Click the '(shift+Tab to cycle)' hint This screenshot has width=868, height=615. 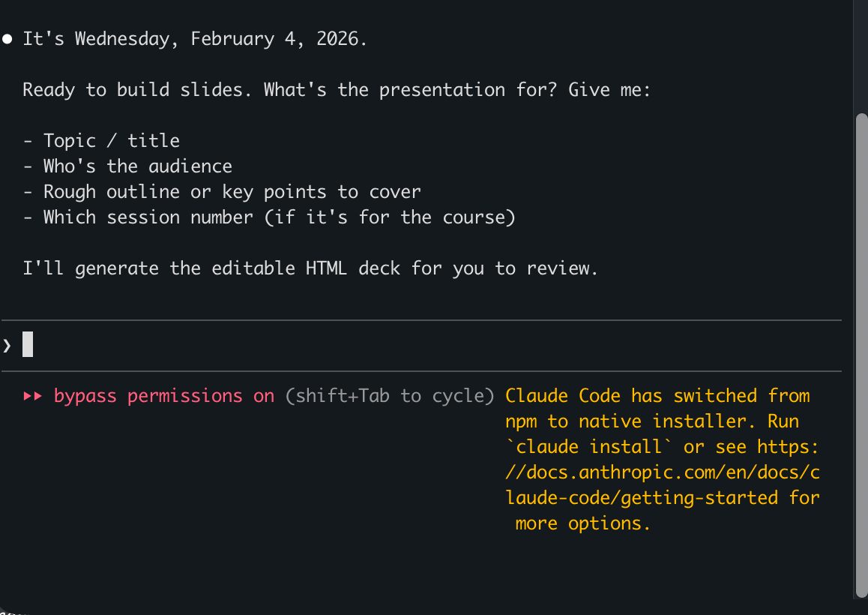pyautogui.click(x=390, y=396)
